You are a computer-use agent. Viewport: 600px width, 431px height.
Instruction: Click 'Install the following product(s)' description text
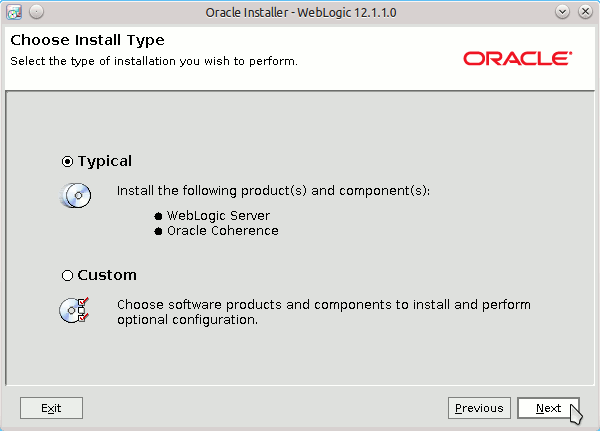coord(273,191)
